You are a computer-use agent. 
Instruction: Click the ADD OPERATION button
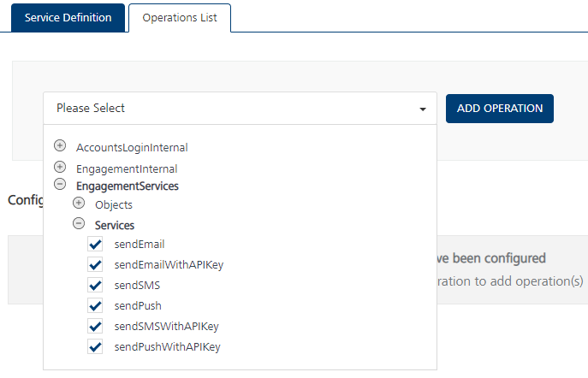(500, 109)
